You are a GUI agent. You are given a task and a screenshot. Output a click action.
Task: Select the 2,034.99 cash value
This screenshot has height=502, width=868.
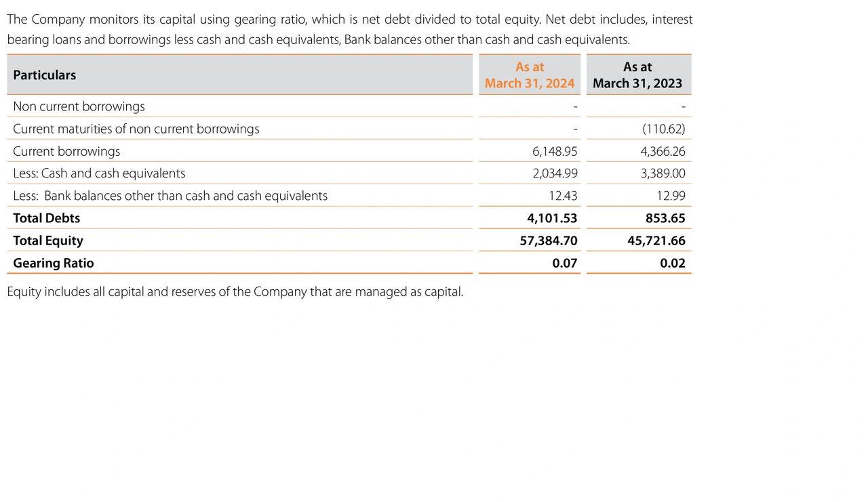click(x=555, y=173)
